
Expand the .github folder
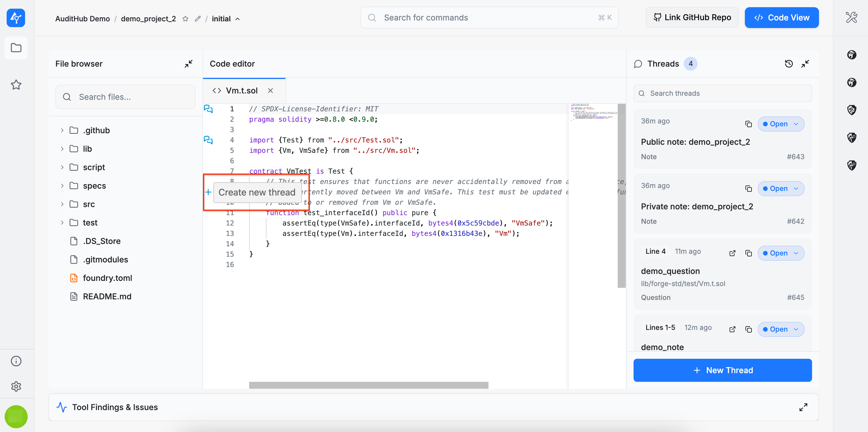pyautogui.click(x=62, y=130)
